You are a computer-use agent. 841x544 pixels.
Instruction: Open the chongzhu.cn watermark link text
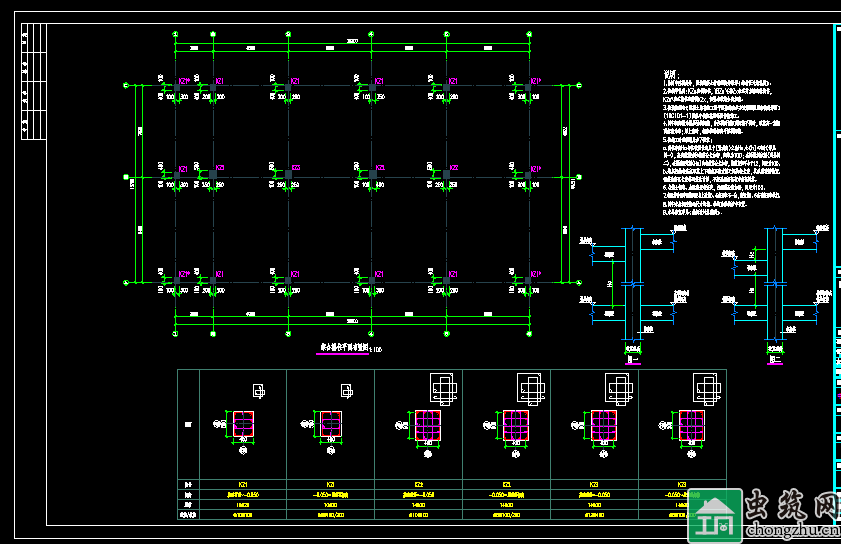pos(790,531)
